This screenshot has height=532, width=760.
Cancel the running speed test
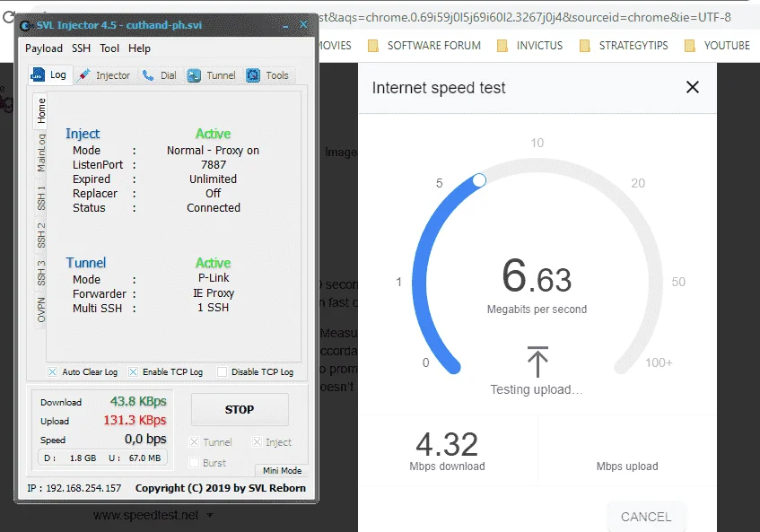(646, 517)
